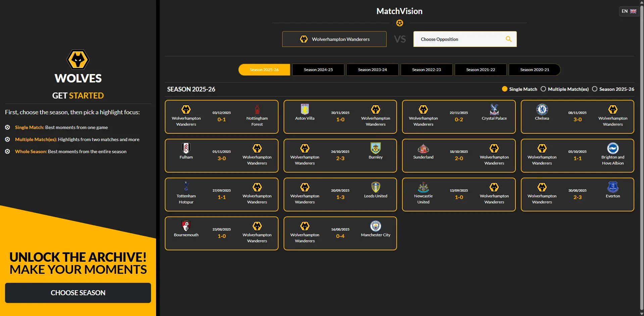
Task: Click the down arrow on the right scrollbar
Action: click(641, 314)
